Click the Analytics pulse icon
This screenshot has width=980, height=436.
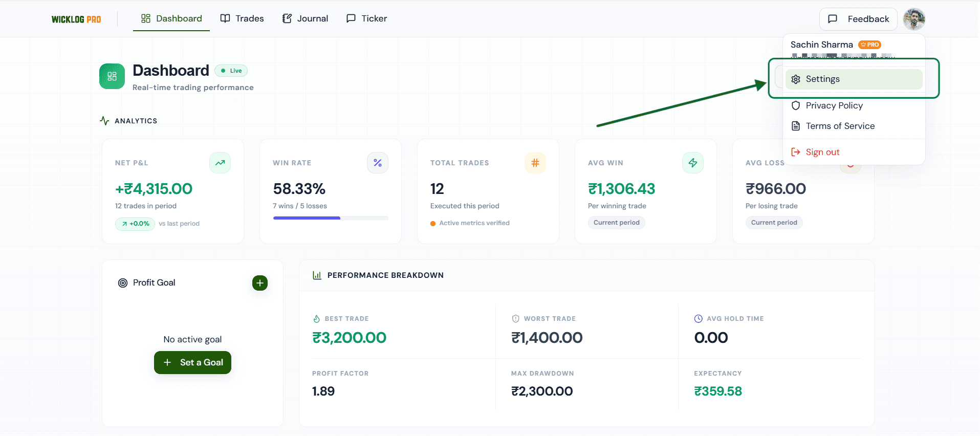tap(104, 121)
